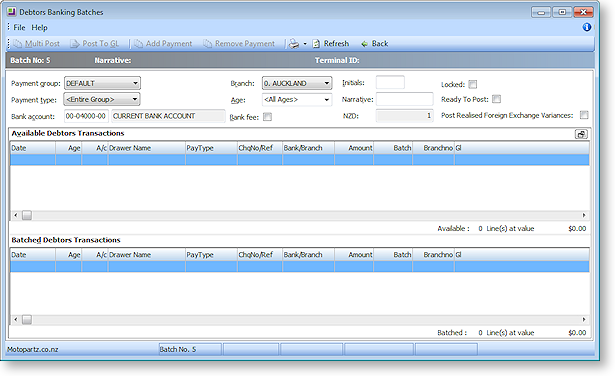Open the File menu
Screen dimensions: 615x376
[19, 27]
